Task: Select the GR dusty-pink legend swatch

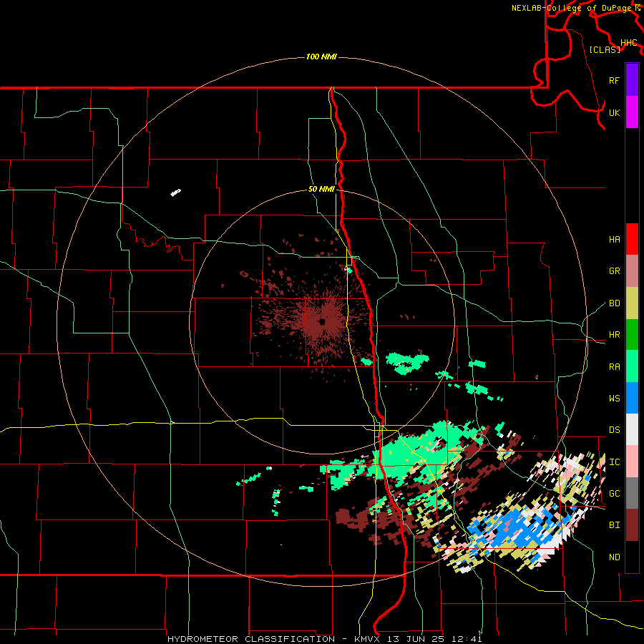Action: pyautogui.click(x=632, y=271)
